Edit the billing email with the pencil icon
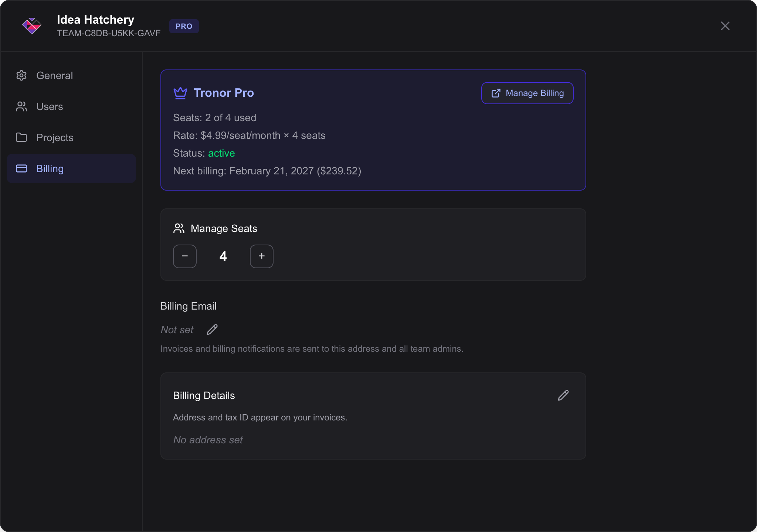Image resolution: width=757 pixels, height=532 pixels. 212,329
